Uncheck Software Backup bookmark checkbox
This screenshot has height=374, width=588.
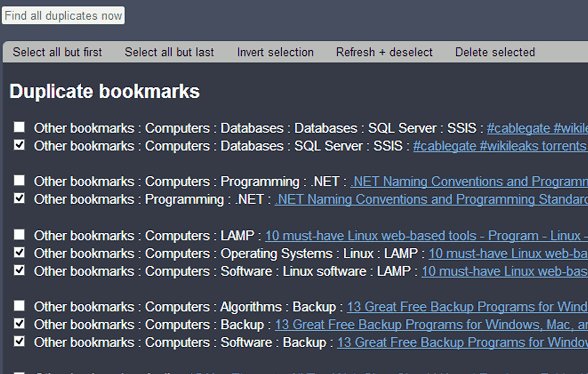(x=19, y=341)
